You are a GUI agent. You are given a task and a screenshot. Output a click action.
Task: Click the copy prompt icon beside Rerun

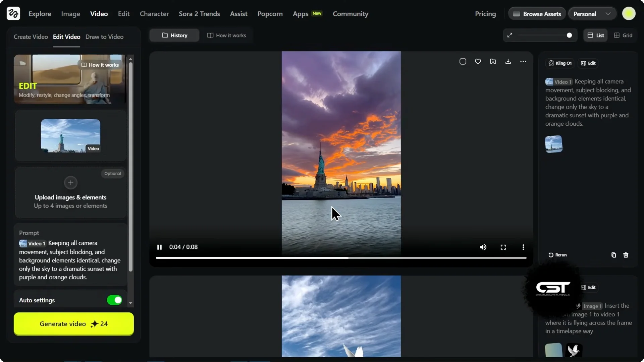point(613,255)
